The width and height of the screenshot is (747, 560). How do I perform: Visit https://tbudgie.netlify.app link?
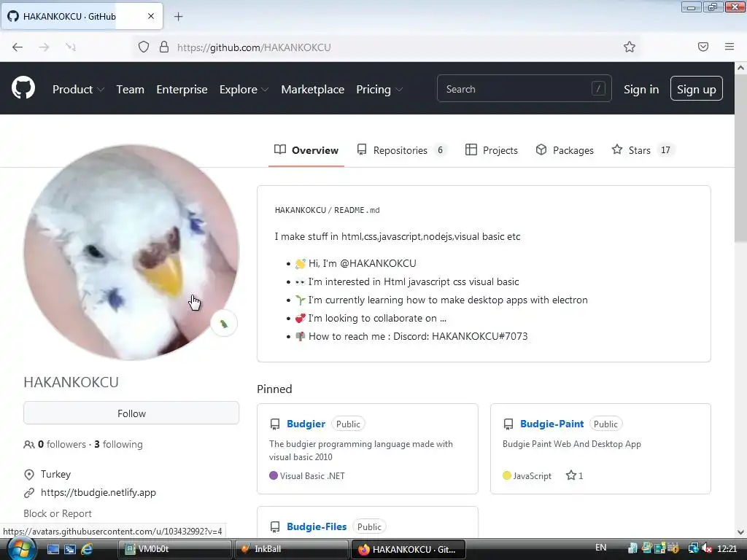[x=98, y=492]
